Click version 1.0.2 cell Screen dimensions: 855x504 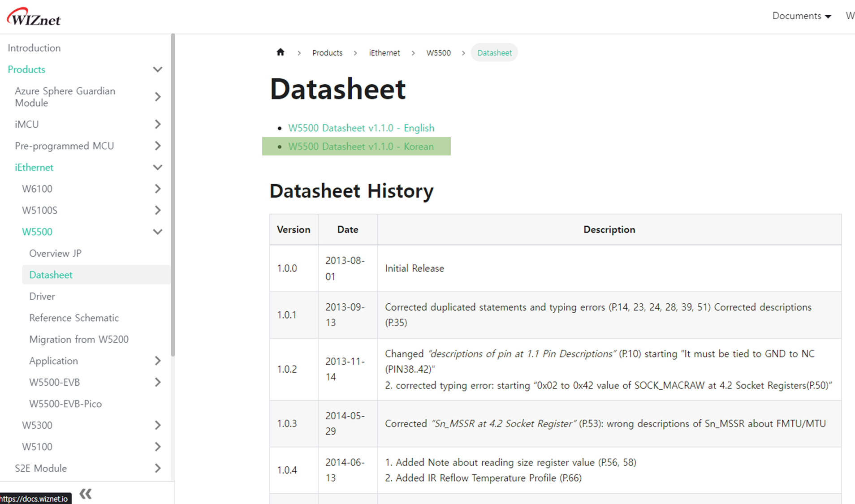[x=294, y=369]
